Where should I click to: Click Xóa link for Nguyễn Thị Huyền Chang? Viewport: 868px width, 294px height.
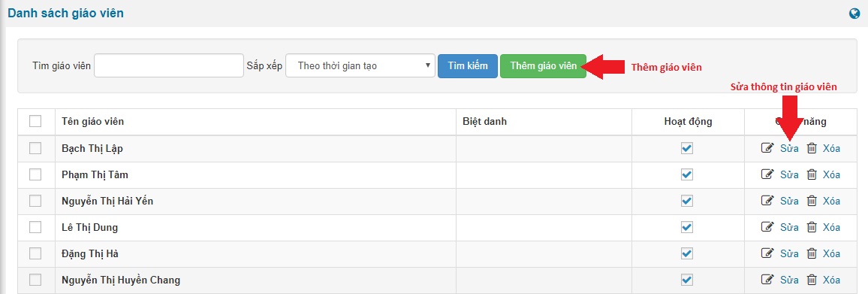pyautogui.click(x=831, y=280)
